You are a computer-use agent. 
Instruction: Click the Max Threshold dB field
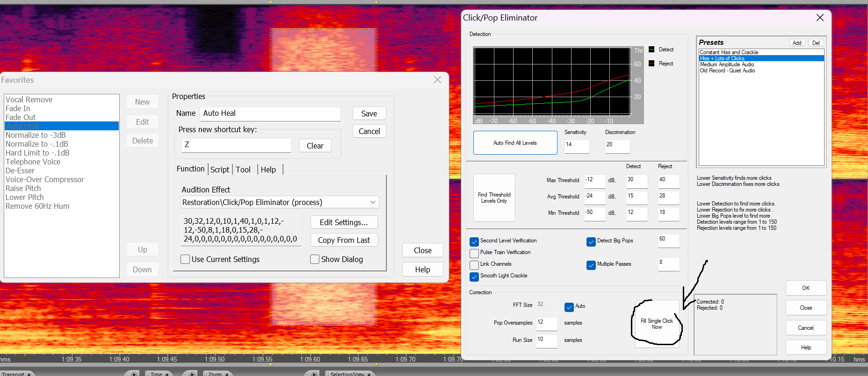tap(595, 181)
